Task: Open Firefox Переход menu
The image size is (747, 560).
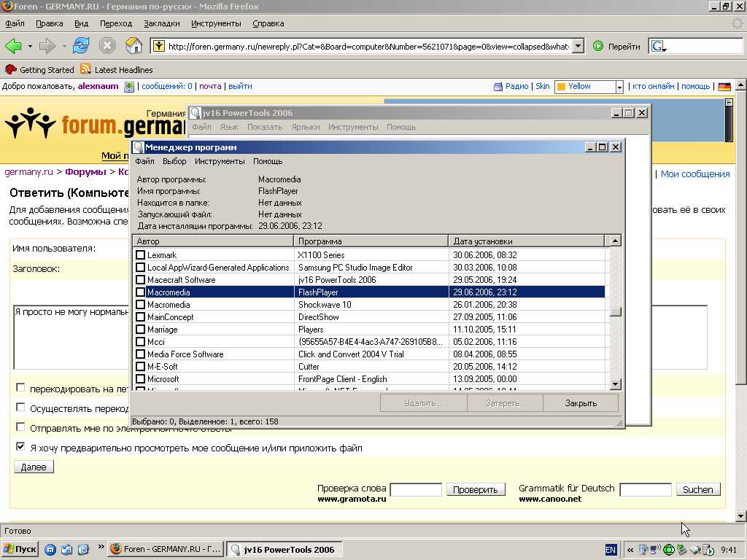Action: tap(116, 23)
